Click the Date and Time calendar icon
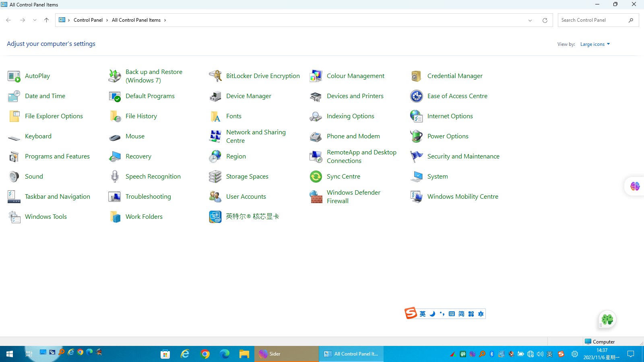 [14, 96]
